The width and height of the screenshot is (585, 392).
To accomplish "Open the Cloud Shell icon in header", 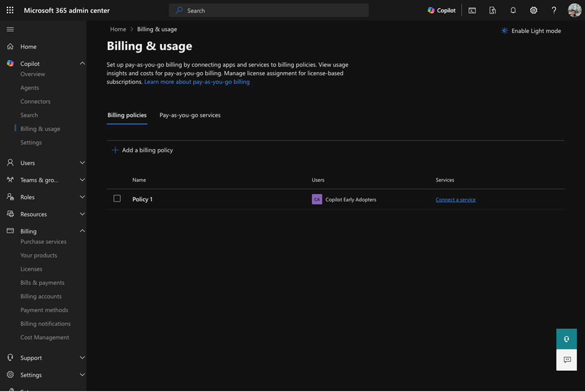I will click(x=472, y=10).
